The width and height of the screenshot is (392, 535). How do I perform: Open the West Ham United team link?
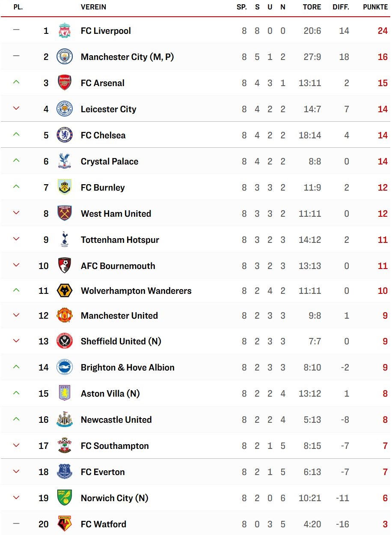pyautogui.click(x=116, y=213)
